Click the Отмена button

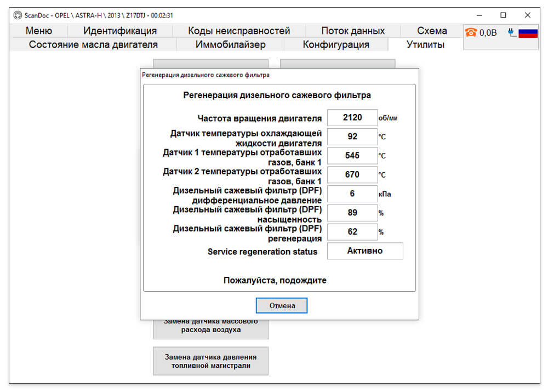(x=282, y=305)
